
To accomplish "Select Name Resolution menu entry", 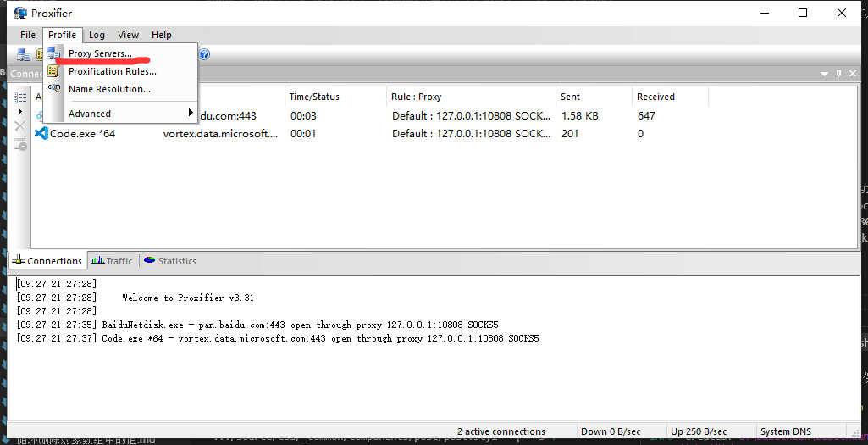I will click(109, 89).
